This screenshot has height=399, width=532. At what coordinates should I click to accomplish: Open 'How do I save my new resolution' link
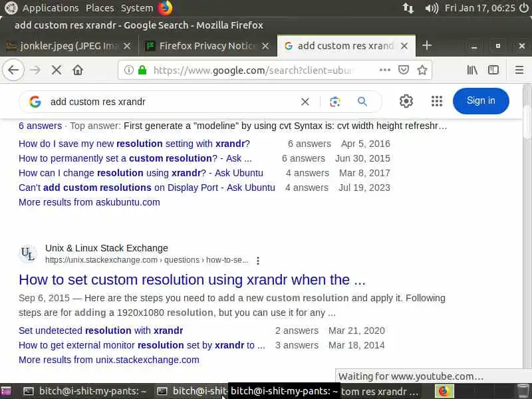134,144
